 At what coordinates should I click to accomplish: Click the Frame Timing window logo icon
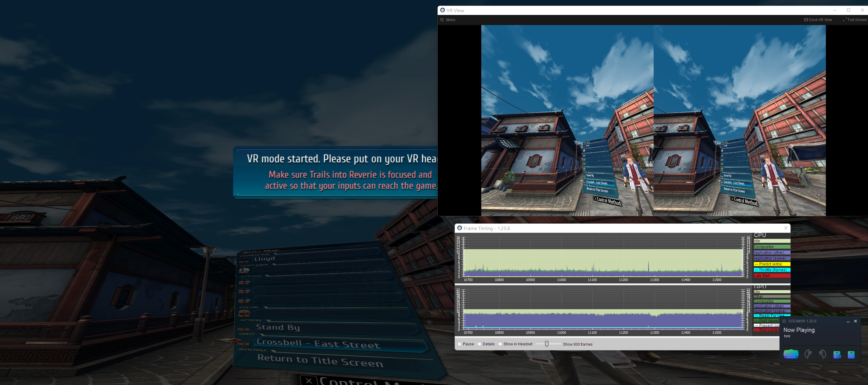coord(459,228)
